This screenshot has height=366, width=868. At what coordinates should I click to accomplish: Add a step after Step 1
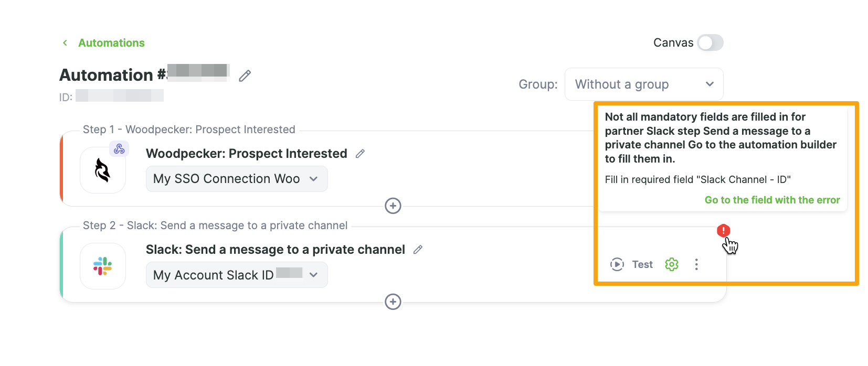coord(393,206)
